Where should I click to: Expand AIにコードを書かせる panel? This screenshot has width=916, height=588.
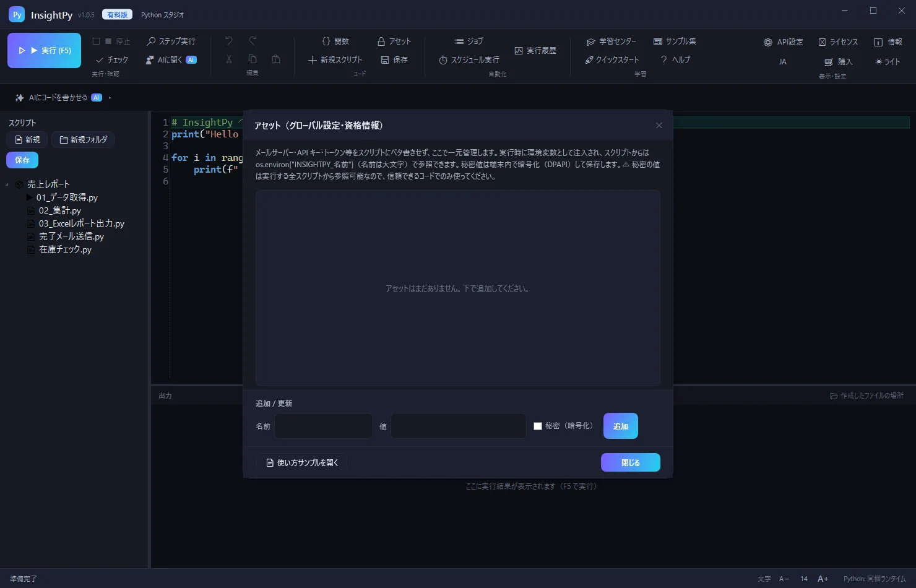(63, 98)
